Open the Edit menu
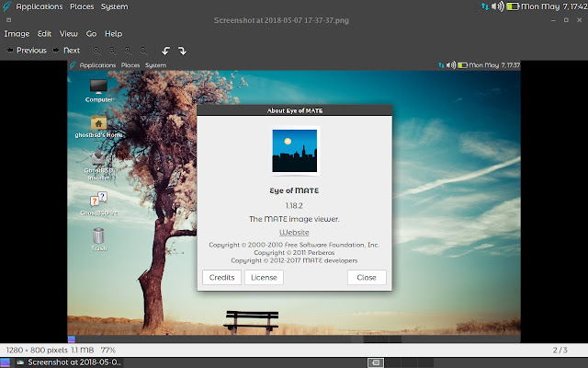Screen dimensions: 588x368 [44, 34]
